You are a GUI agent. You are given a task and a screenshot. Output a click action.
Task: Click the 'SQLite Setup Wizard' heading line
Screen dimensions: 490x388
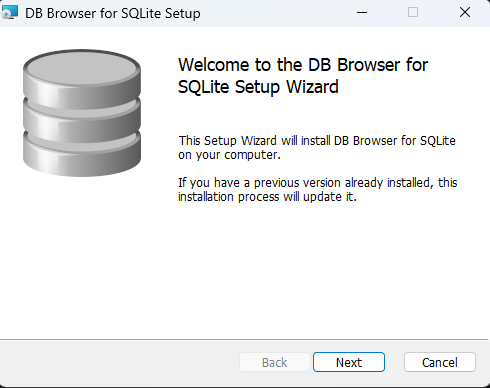coord(258,87)
